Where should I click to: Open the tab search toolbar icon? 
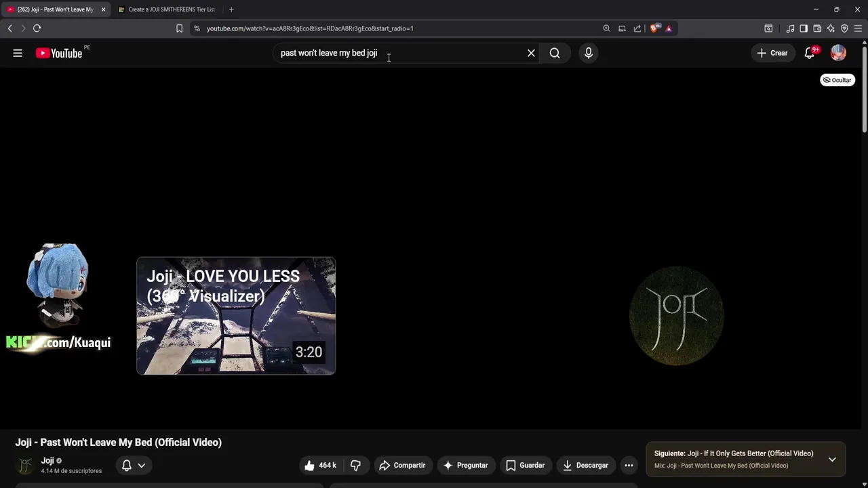pos(768,28)
